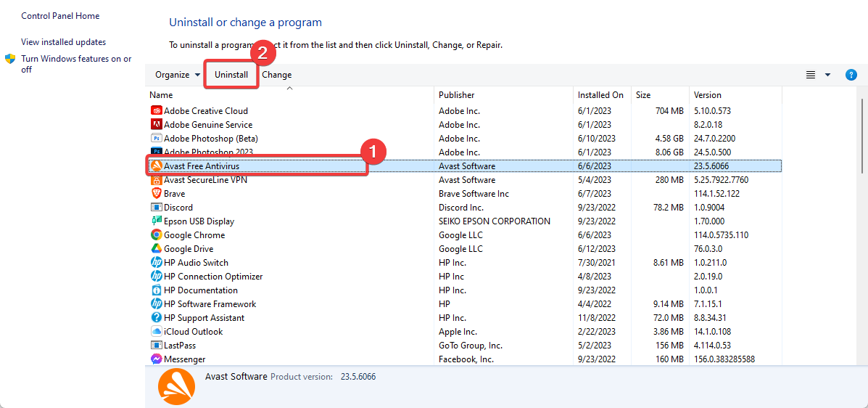Click SEIKO EPSON CORPORATION publisher cell

coord(495,221)
